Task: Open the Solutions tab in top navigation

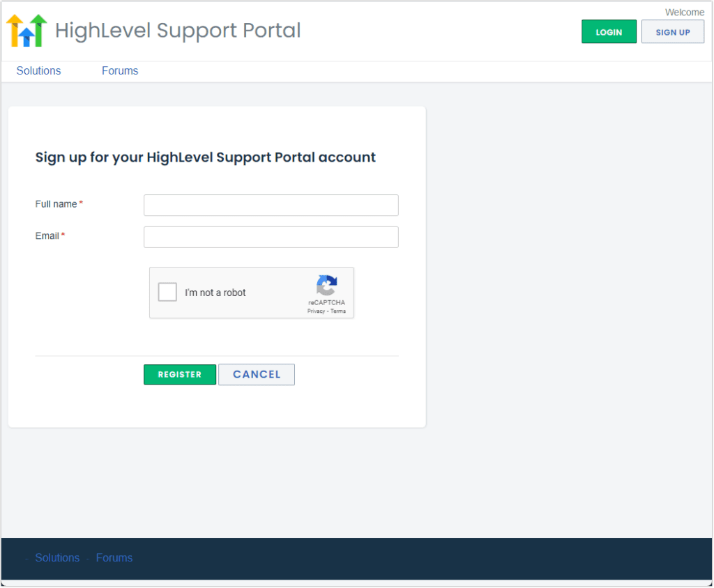Action: click(39, 71)
